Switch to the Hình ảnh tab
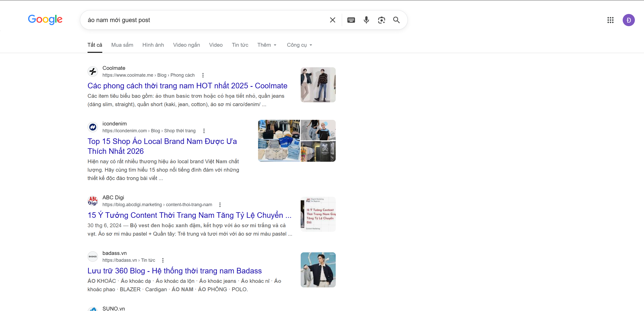This screenshot has height=311, width=644. point(153,45)
